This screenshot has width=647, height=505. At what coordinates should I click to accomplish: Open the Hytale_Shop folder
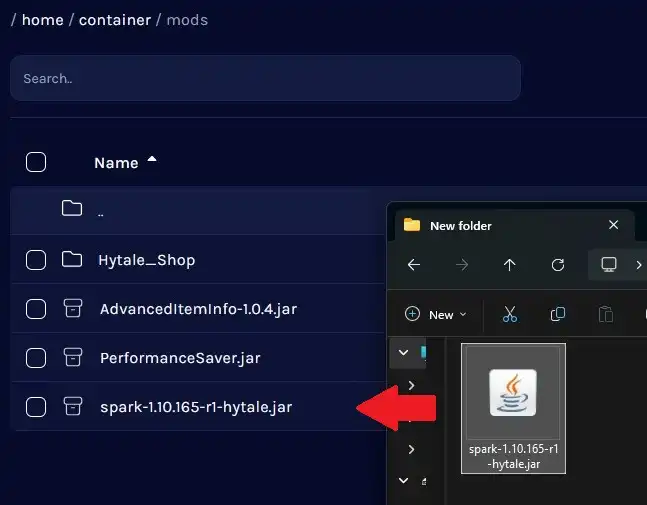146,260
